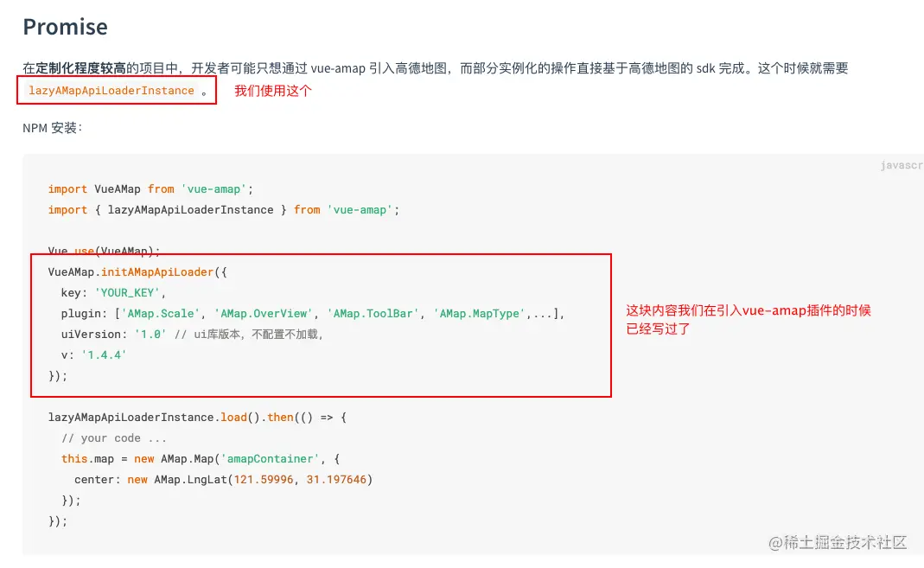Screen dimensions: 924x568
Task: Click the lazyAMapApiLoaderInstance.load() code line
Action: click(x=197, y=418)
